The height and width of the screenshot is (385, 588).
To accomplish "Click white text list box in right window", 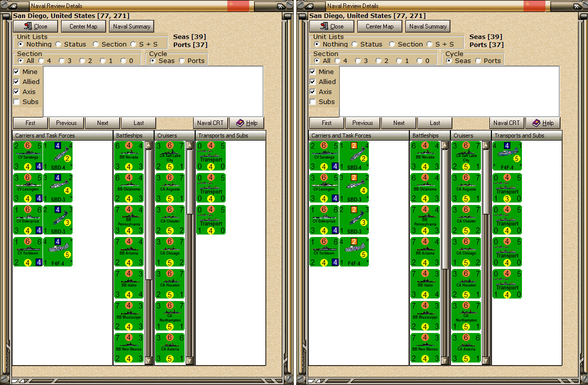I will 449,91.
